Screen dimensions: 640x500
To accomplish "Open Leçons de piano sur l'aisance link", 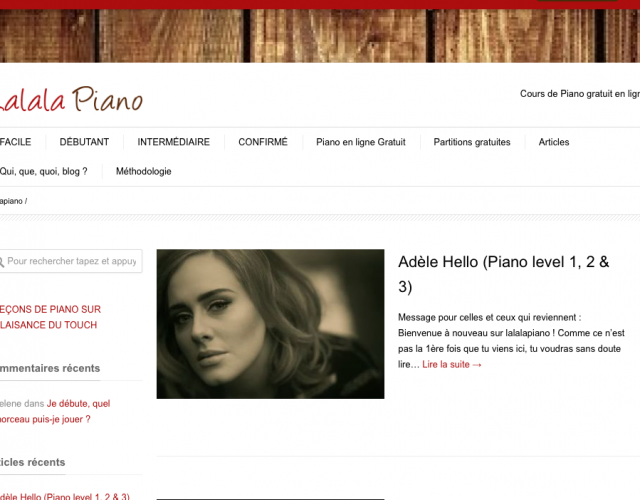I will pyautogui.click(x=50, y=317).
